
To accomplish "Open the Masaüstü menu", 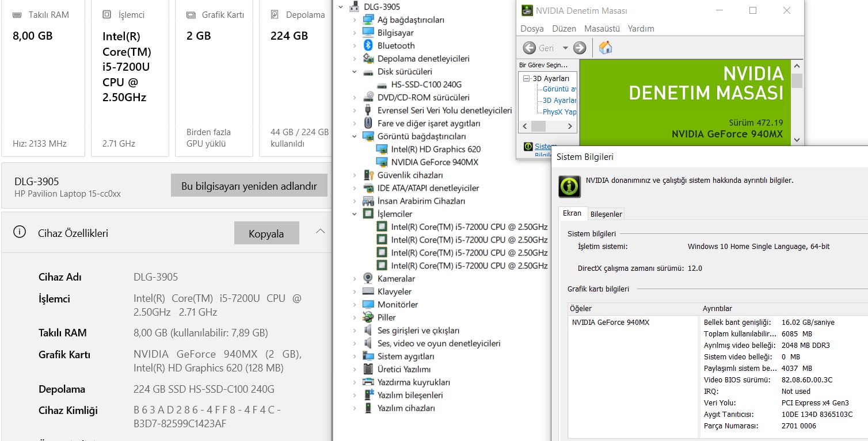I will coord(602,28).
